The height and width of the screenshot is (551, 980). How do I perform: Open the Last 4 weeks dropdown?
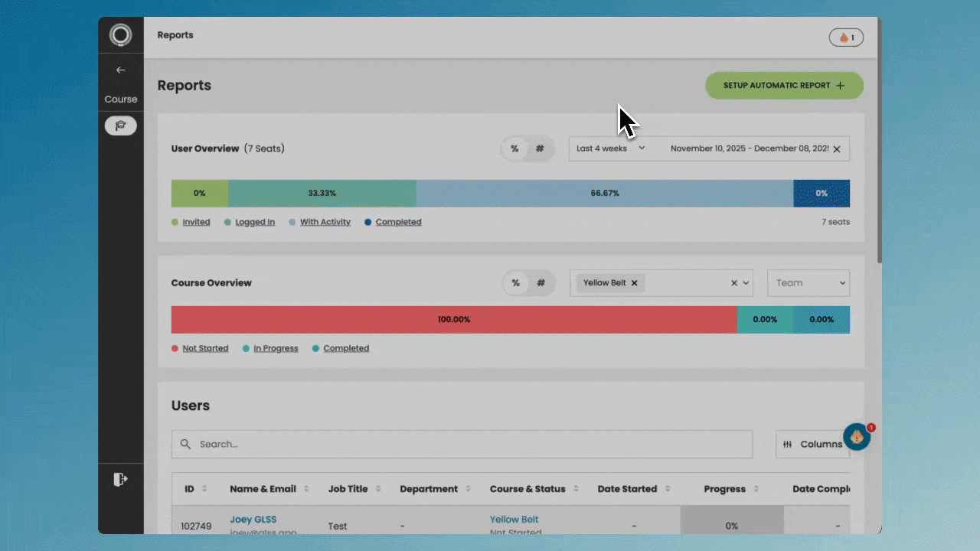pos(611,148)
